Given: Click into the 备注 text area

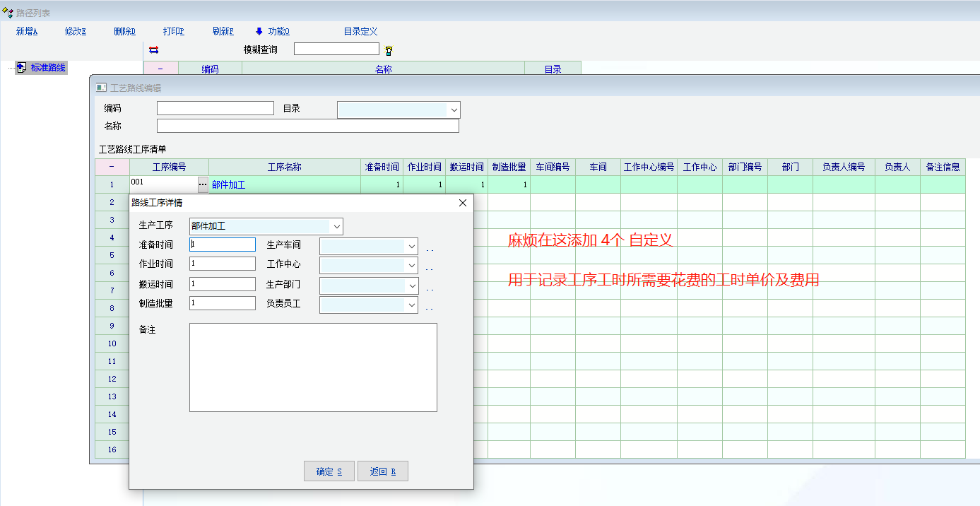Looking at the screenshot, I should [313, 367].
